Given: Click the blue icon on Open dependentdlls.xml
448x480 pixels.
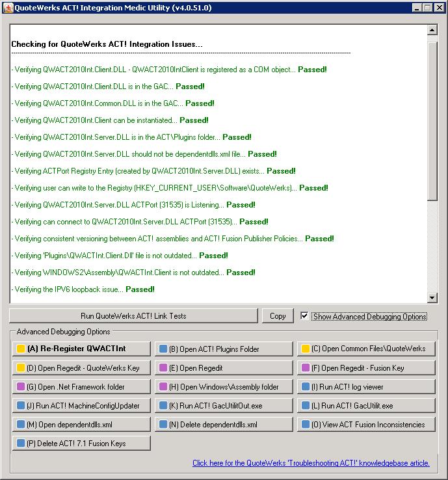Looking at the screenshot, I should (21, 424).
